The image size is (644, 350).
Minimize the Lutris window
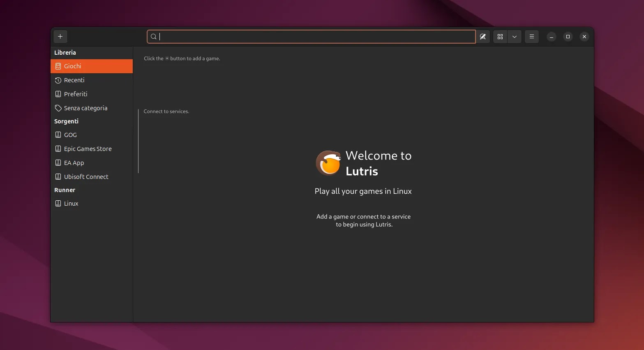point(552,37)
